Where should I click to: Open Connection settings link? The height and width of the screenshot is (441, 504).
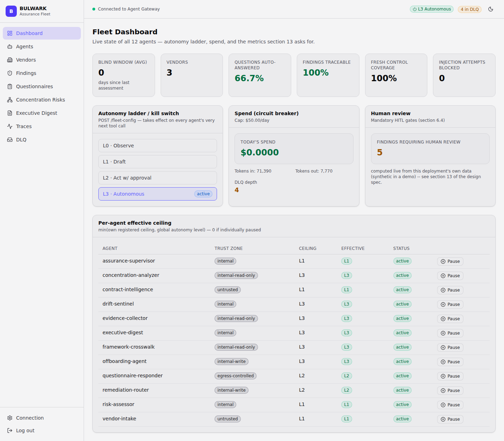point(42,418)
